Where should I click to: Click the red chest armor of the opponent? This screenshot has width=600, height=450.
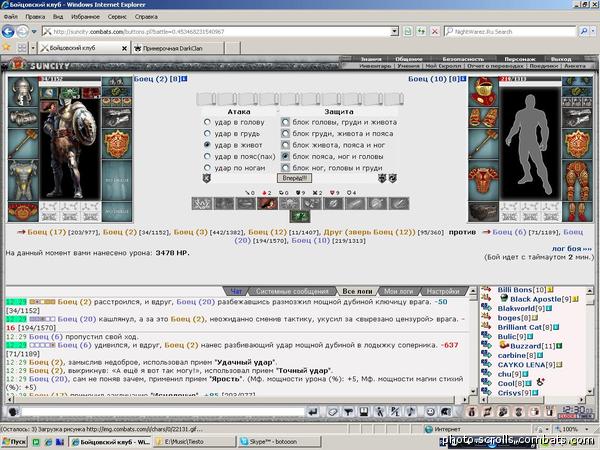point(483,181)
